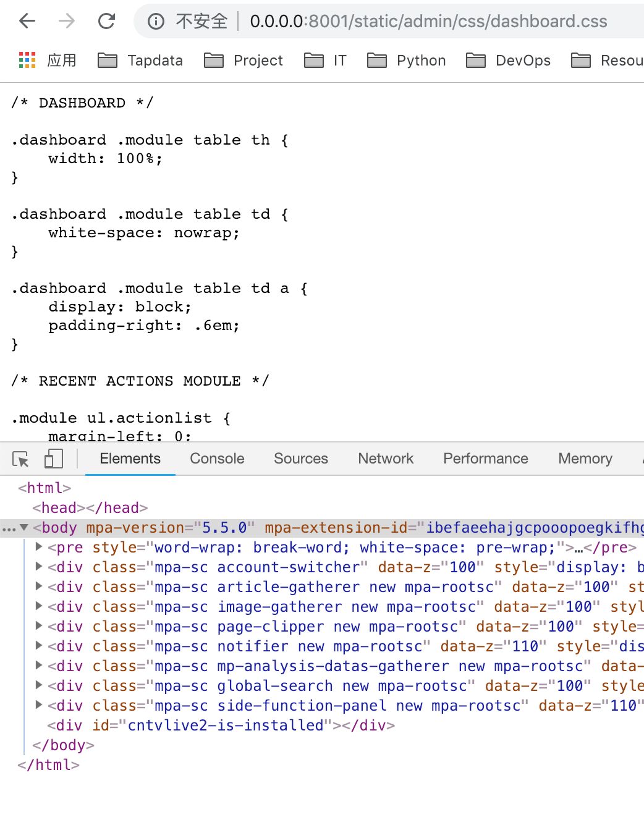Expand the global-search div node
The image size is (644, 838).
tap(39, 685)
